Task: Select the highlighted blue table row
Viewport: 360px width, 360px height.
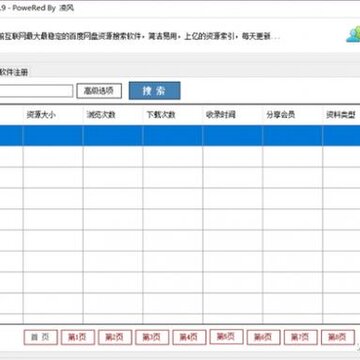Action: pos(180,135)
